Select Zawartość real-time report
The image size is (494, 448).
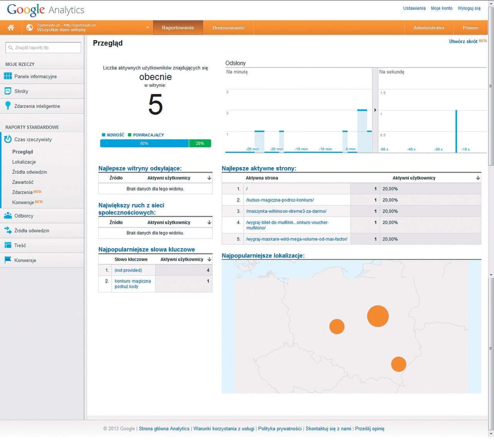(23, 182)
